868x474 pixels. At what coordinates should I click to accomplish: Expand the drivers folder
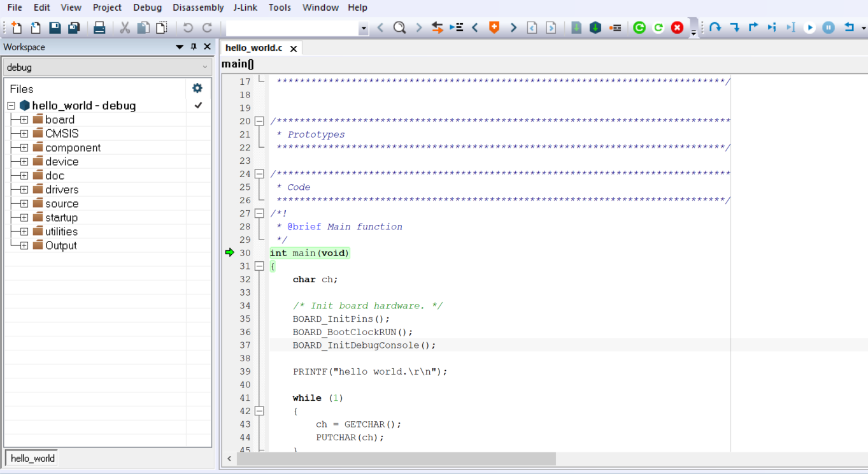pyautogui.click(x=24, y=190)
